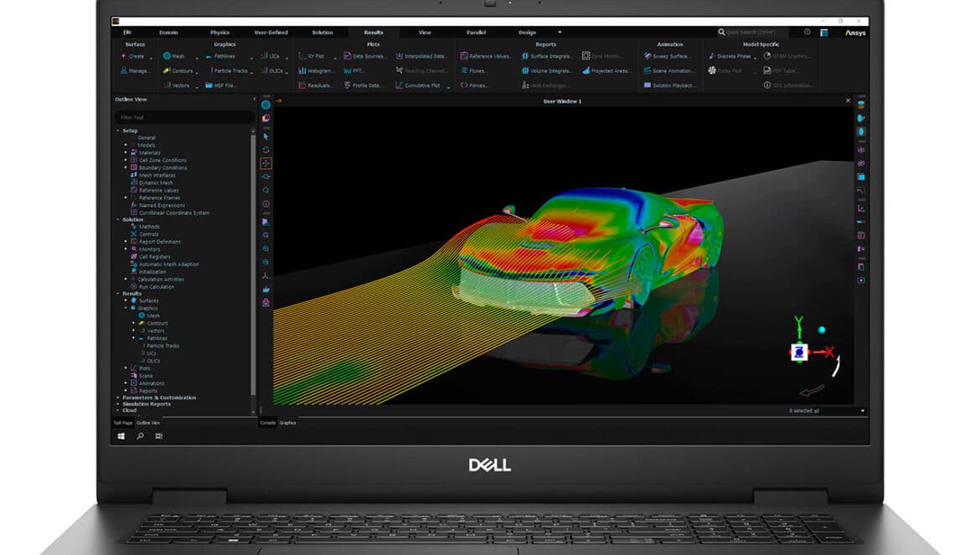Open Volume Integrals report

[546, 70]
